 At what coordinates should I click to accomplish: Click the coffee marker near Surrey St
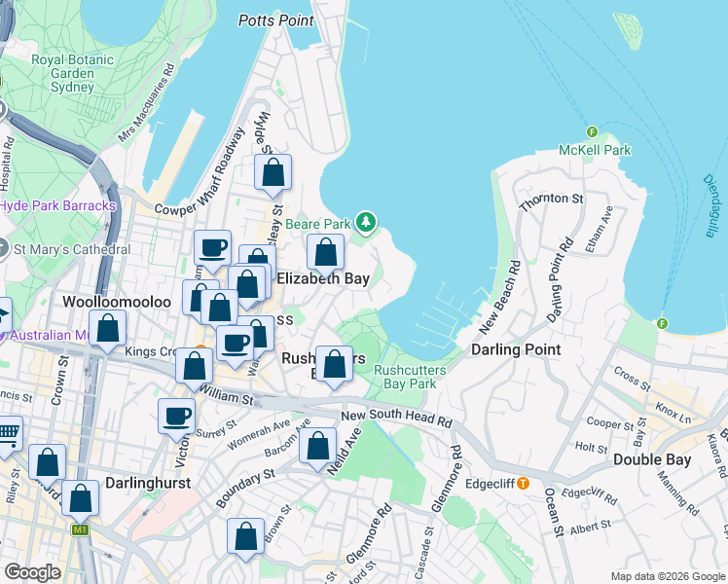(x=176, y=420)
